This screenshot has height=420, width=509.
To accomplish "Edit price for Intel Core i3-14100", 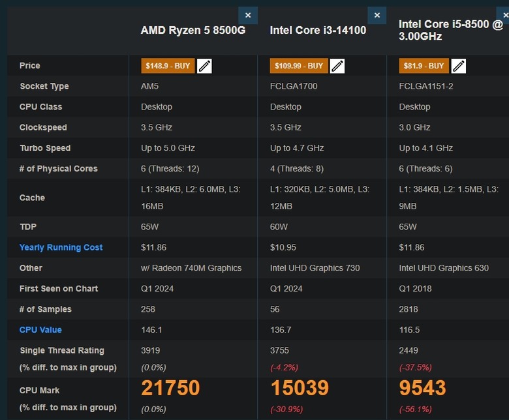I will click(337, 66).
